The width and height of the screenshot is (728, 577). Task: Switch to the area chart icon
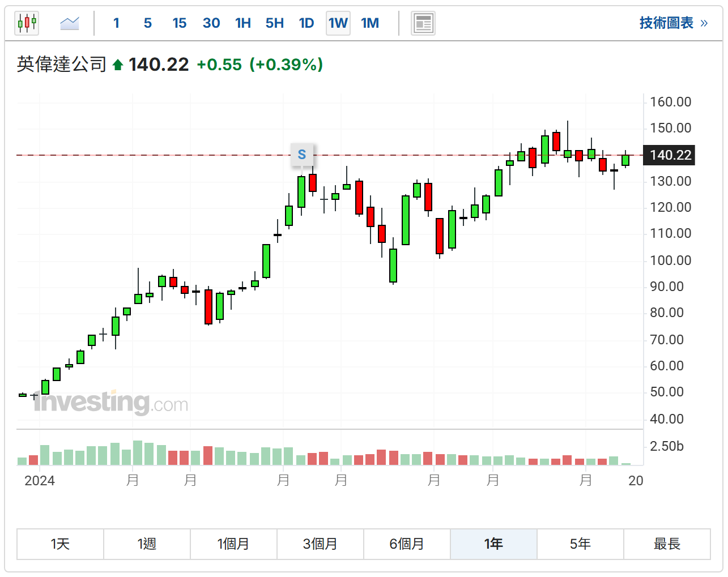pos(70,23)
